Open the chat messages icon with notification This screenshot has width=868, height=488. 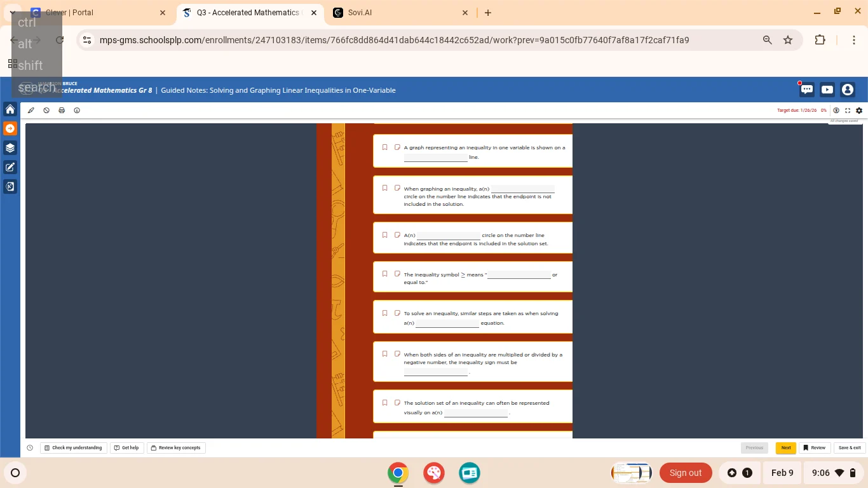click(806, 90)
